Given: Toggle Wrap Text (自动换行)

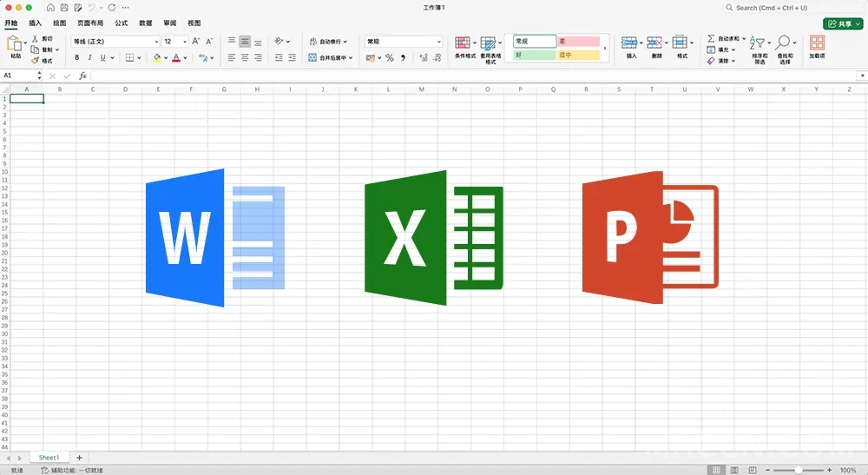Looking at the screenshot, I should pyautogui.click(x=327, y=42).
